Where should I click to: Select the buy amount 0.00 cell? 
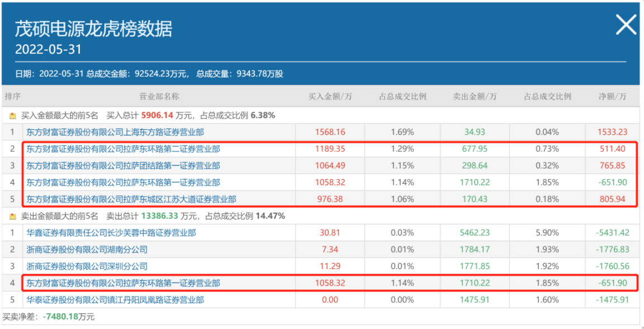[x=330, y=300]
